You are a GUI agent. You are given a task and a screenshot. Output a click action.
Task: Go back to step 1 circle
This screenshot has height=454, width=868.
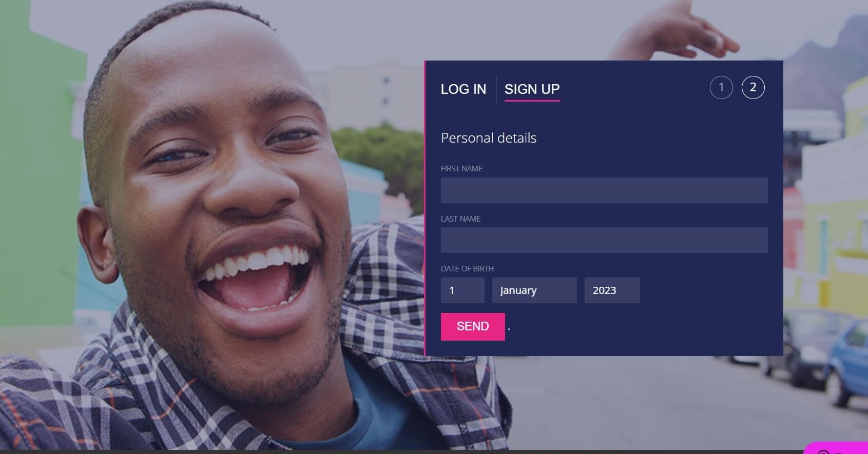tap(721, 87)
